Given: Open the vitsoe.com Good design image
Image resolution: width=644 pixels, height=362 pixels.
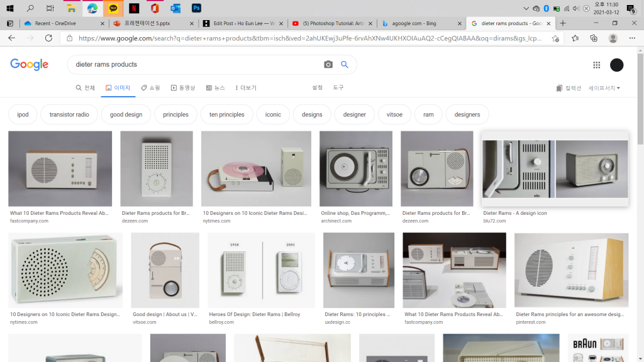Looking at the screenshot, I should [165, 270].
